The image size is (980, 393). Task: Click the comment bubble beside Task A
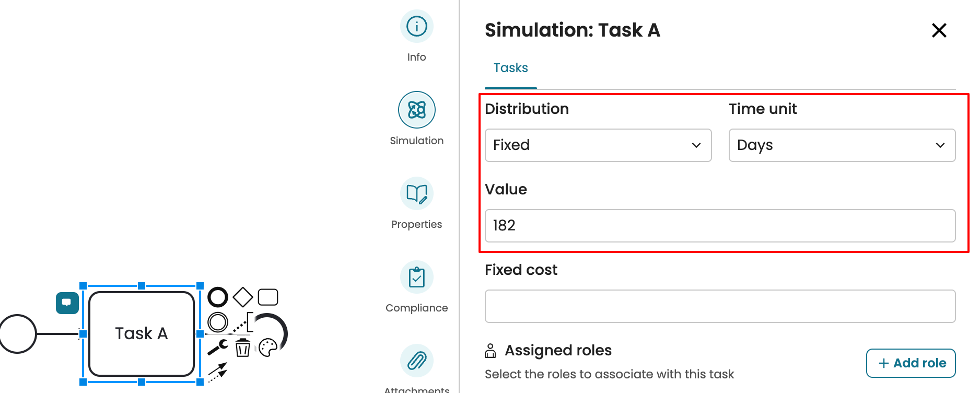pos(67,303)
